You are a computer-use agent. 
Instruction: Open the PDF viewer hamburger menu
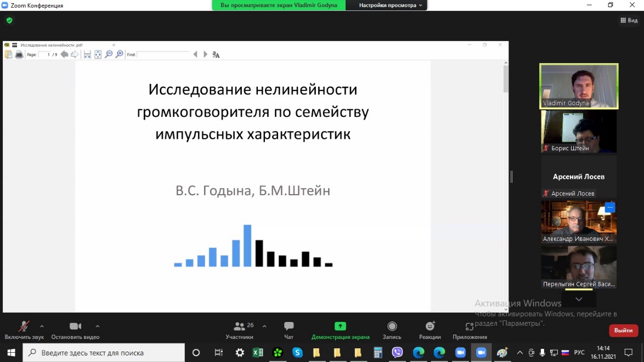[x=14, y=45]
